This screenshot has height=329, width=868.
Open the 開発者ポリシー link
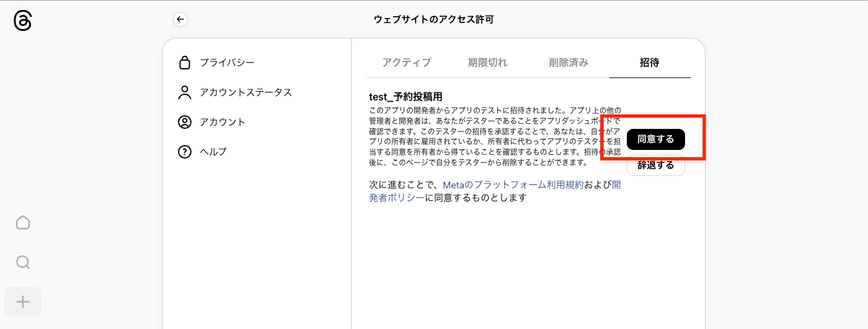click(397, 198)
